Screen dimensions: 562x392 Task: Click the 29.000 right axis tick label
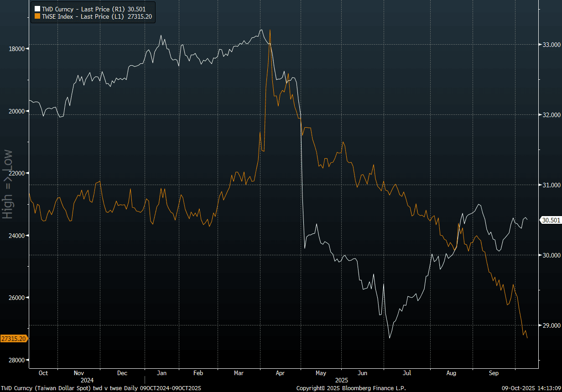point(551,325)
